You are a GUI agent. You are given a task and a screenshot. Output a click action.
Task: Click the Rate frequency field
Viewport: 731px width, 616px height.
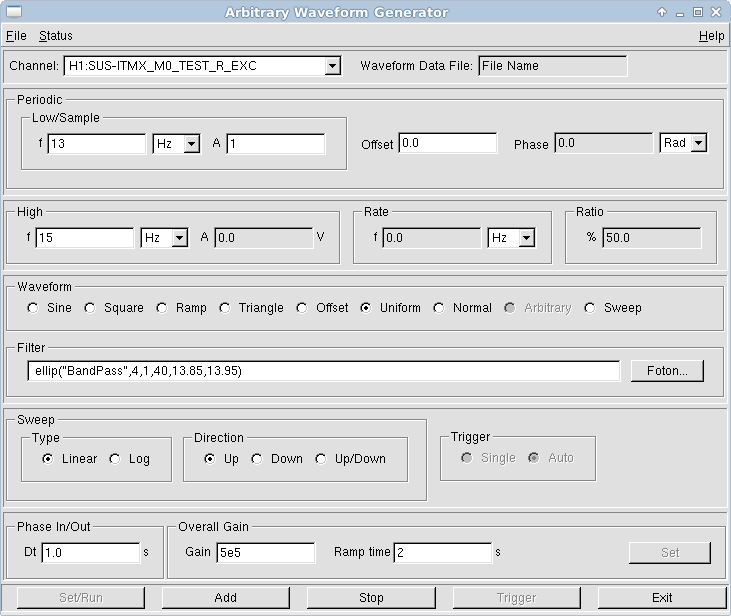(431, 238)
